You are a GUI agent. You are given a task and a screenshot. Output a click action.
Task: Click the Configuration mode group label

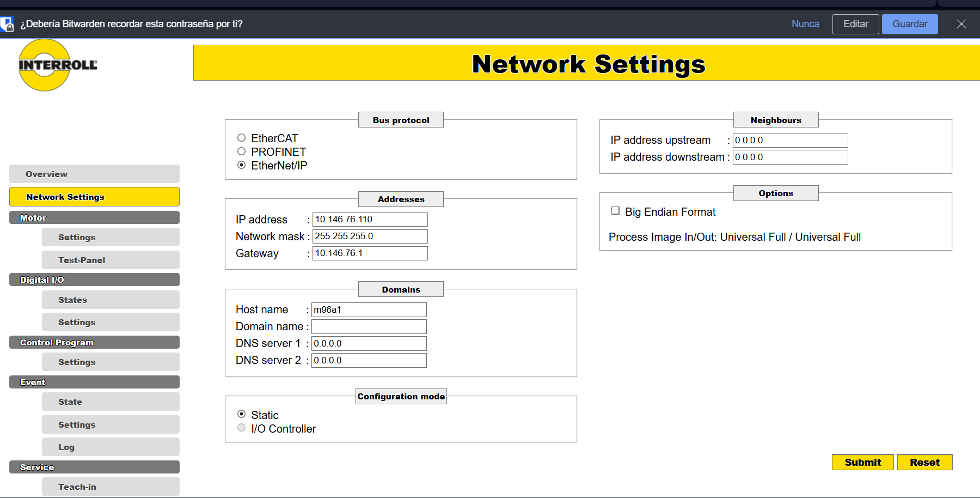point(401,396)
